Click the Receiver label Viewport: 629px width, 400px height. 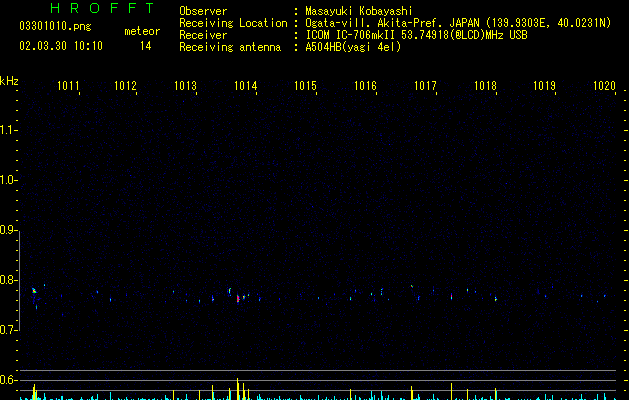(x=203, y=35)
